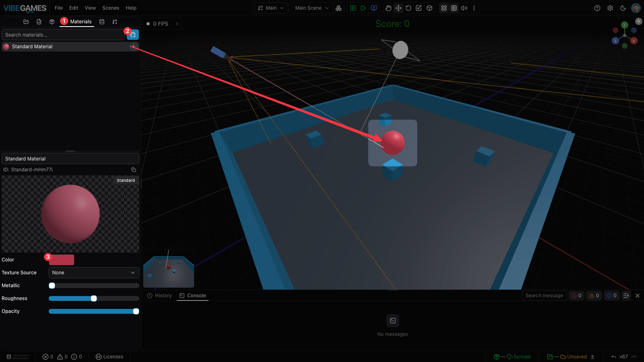The image size is (644, 362).
Task: Click the Licenses link in status bar
Action: point(109,357)
